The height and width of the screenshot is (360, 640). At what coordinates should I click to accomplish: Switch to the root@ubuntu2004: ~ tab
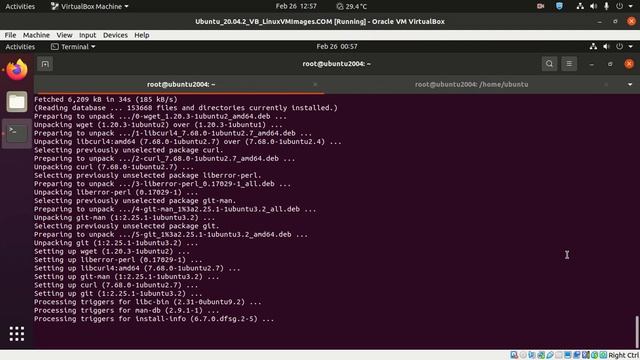[x=180, y=84]
